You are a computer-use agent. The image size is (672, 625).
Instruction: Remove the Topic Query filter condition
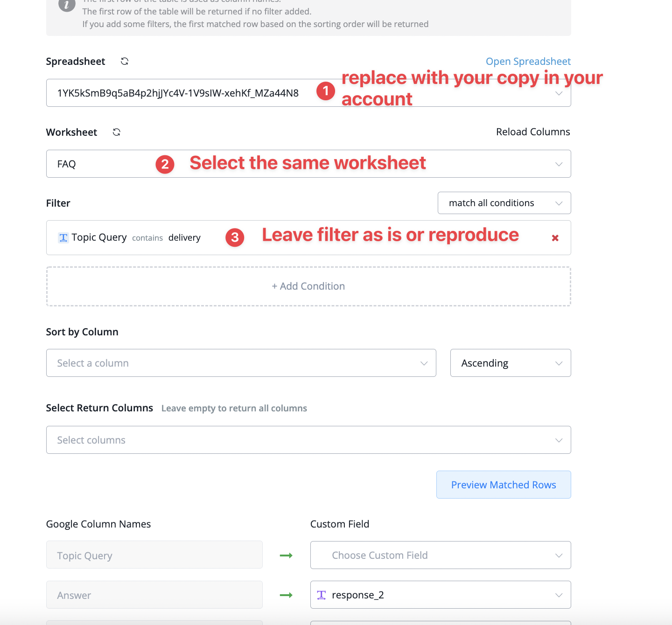tap(555, 238)
